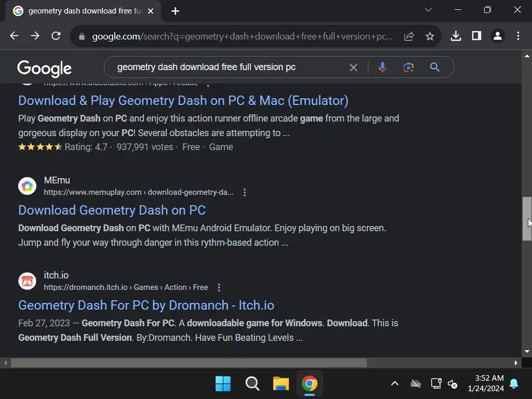Viewport: 532px width, 399px height.
Task: Open a new browser tab
Action: tap(175, 11)
